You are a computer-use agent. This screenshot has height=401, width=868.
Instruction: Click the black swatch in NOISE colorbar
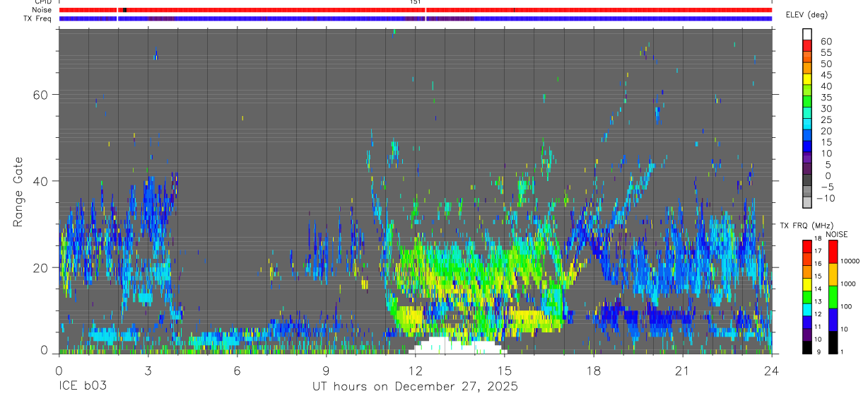click(833, 342)
